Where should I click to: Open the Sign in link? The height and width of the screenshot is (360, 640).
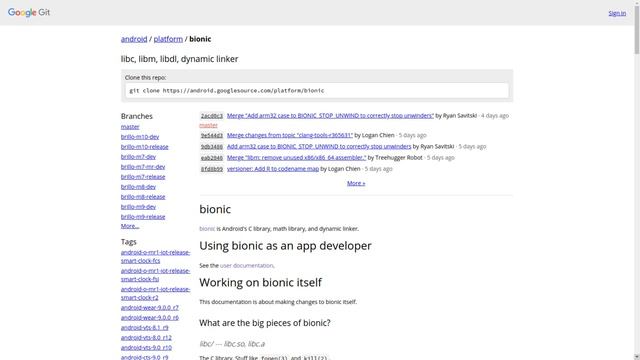pos(617,13)
